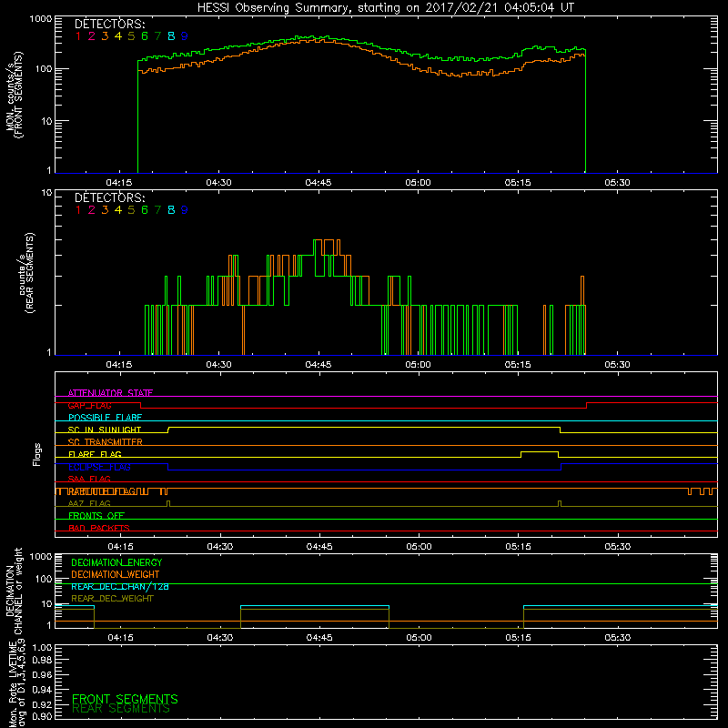Select detector 5 in the rear segments legend
Viewport: 728px width, 728px height.
pyautogui.click(x=131, y=210)
